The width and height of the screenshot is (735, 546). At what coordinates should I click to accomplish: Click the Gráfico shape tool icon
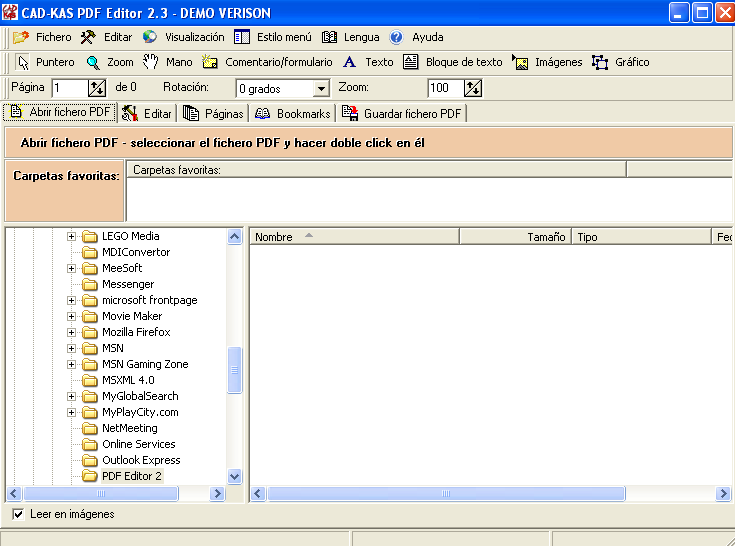coord(600,62)
